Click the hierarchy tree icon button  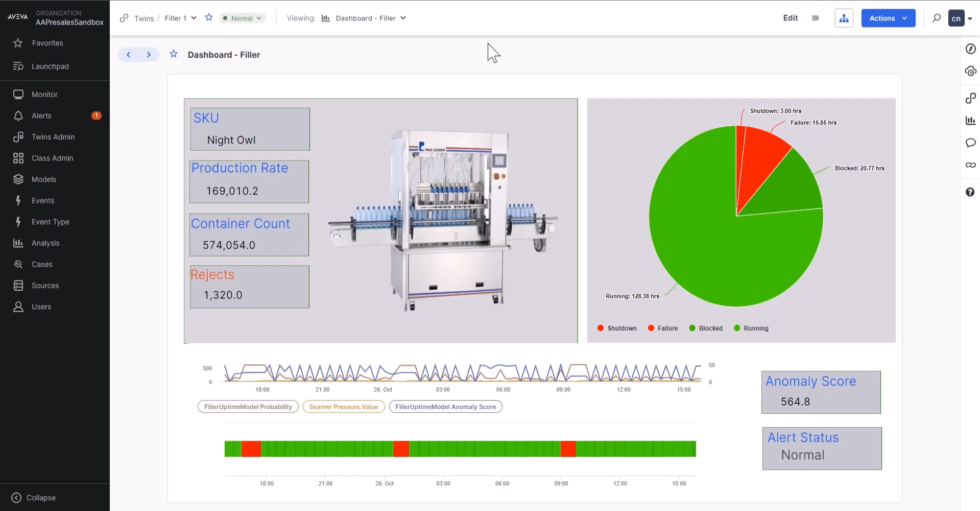844,18
